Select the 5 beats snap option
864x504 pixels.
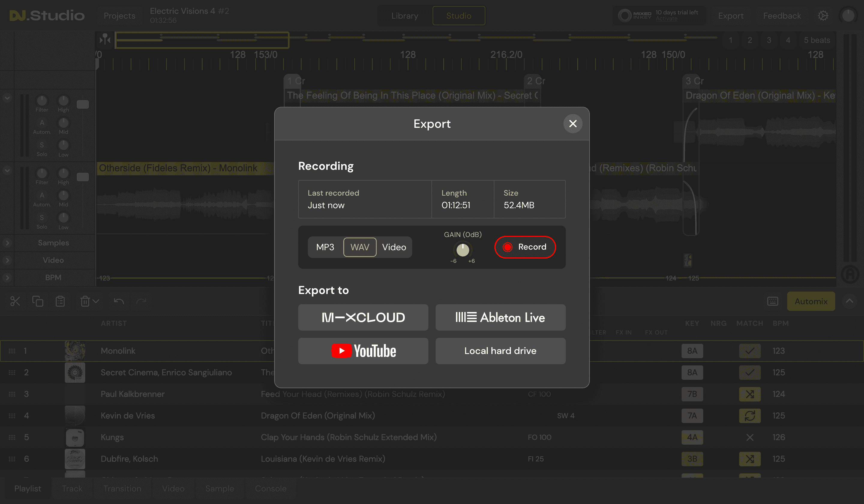click(x=817, y=40)
